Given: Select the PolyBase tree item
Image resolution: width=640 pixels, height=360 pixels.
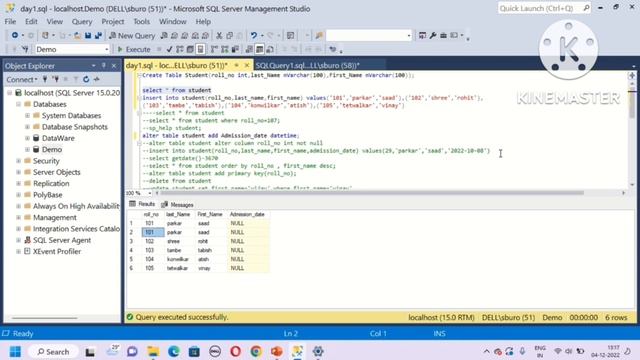Looking at the screenshot, I should click(47, 195).
